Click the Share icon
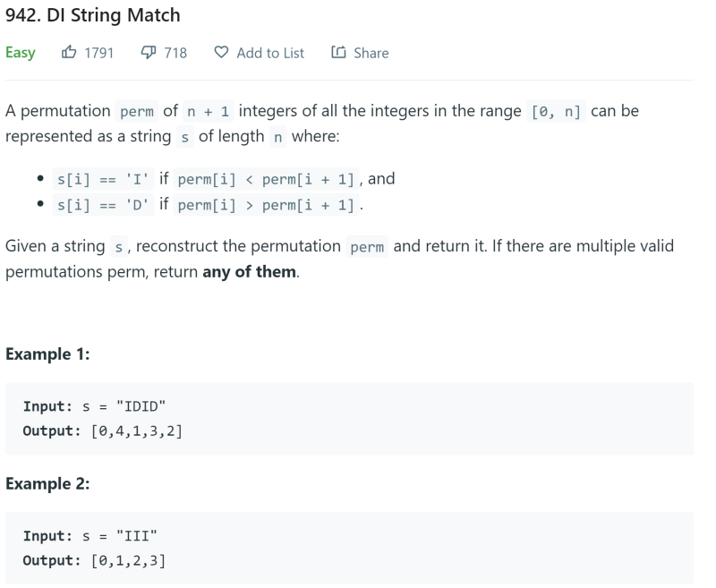The width and height of the screenshot is (716, 588). 338,53
